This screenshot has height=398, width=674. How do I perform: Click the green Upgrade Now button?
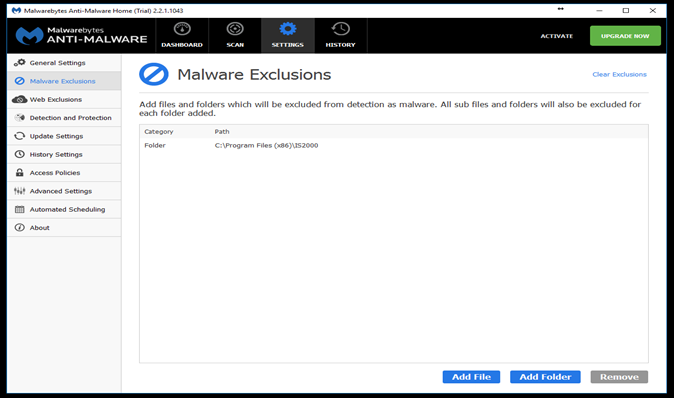(625, 36)
